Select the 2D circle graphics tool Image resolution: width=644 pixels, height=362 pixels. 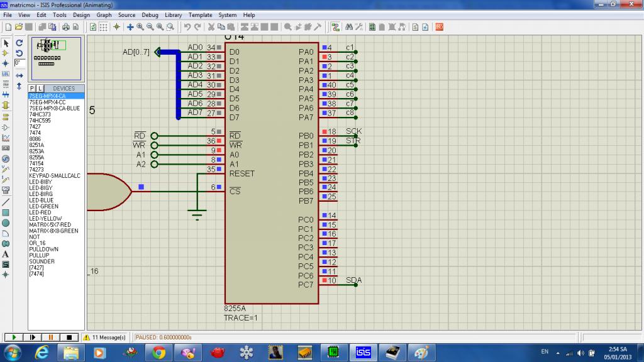(x=6, y=222)
